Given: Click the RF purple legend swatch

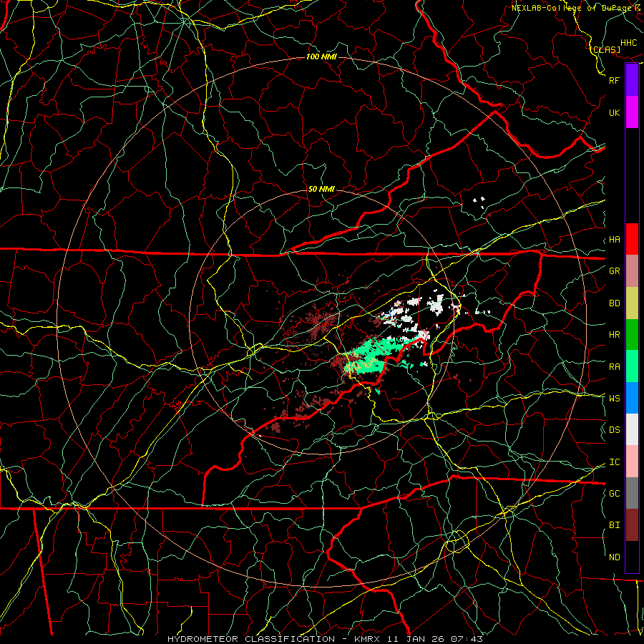Looking at the screenshot, I should 632,80.
